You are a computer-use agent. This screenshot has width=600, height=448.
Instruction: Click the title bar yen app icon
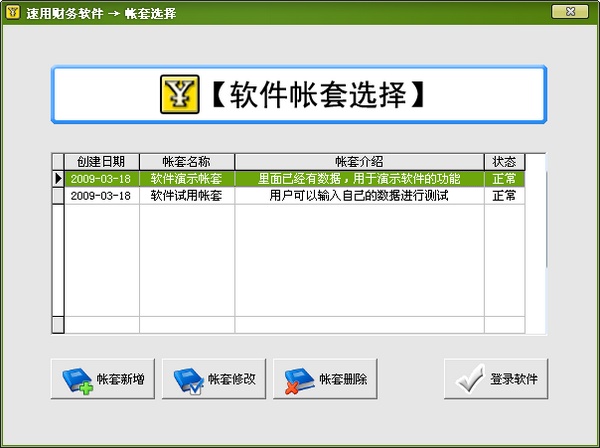pos(13,12)
